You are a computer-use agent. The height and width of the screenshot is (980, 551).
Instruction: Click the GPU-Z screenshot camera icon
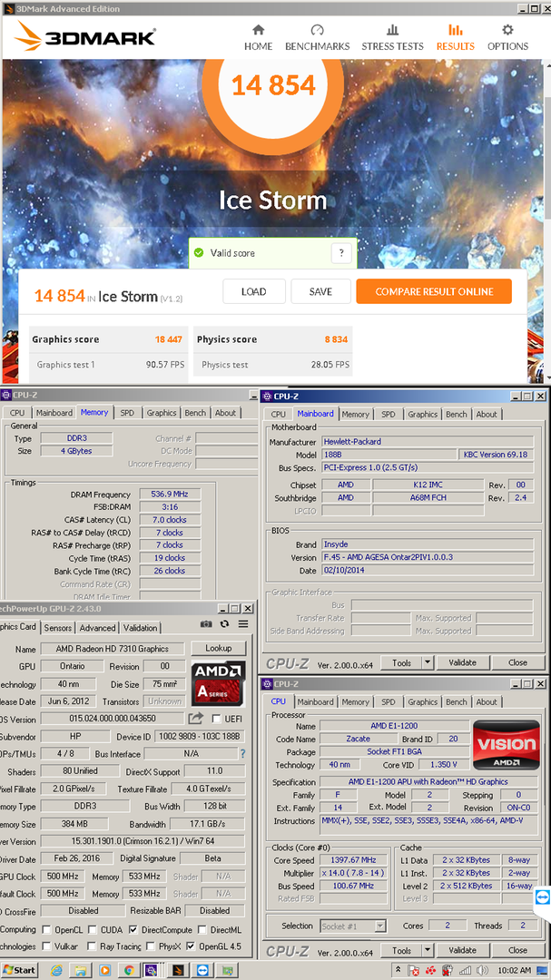(x=205, y=623)
